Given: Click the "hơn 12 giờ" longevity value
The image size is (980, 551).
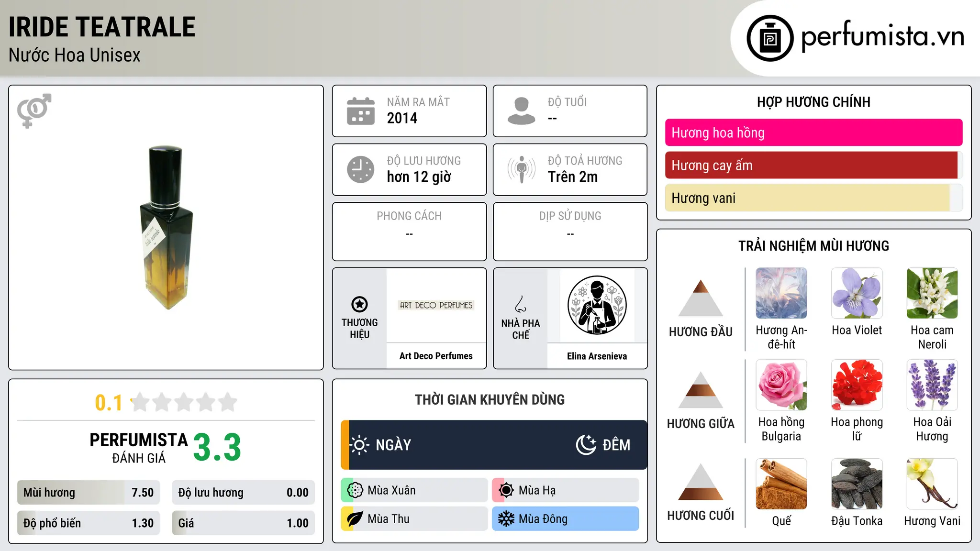Looking at the screenshot, I should click(x=419, y=177).
